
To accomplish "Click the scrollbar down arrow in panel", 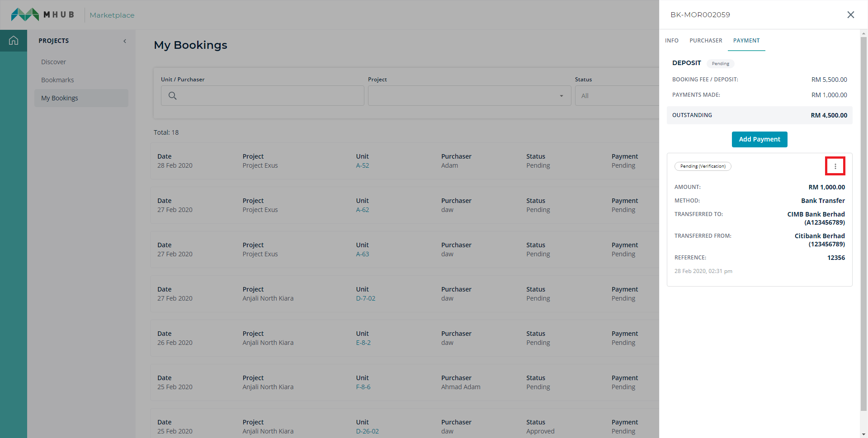I will pos(864,434).
